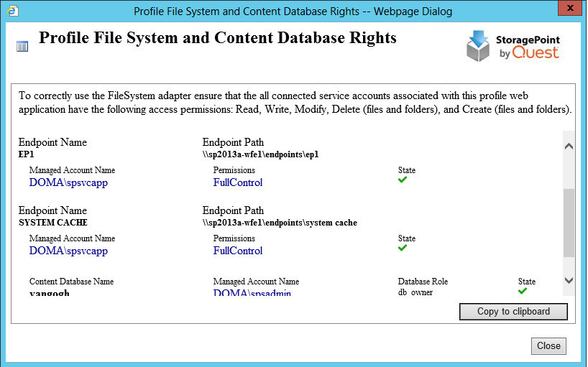Click the StoragePoint by Quest logo
The height and width of the screenshot is (367, 588).
512,46
